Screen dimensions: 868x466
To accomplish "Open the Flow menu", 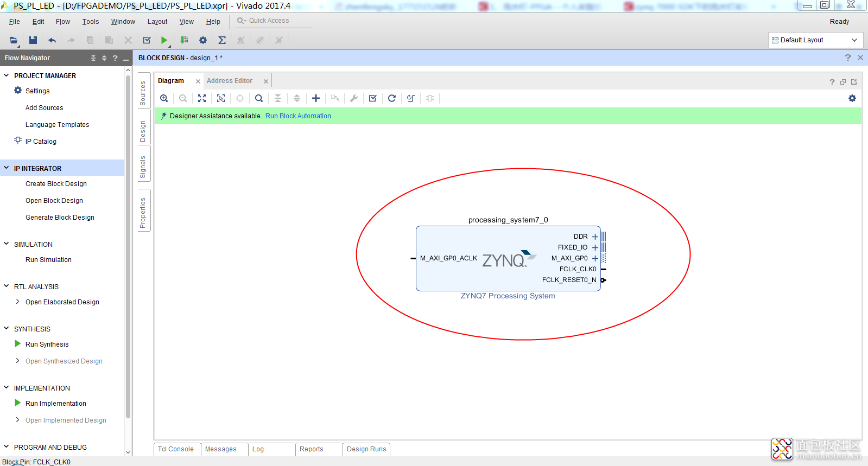I will pos(63,22).
